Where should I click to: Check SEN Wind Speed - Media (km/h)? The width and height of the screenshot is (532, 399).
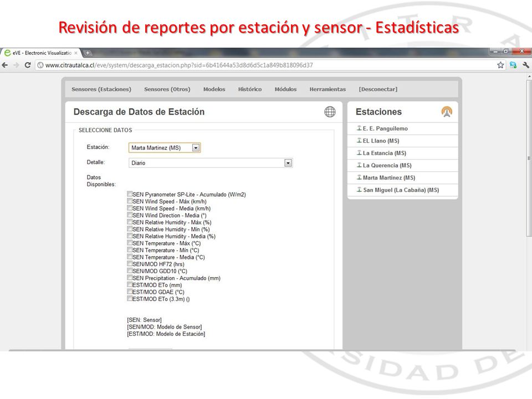coord(130,208)
